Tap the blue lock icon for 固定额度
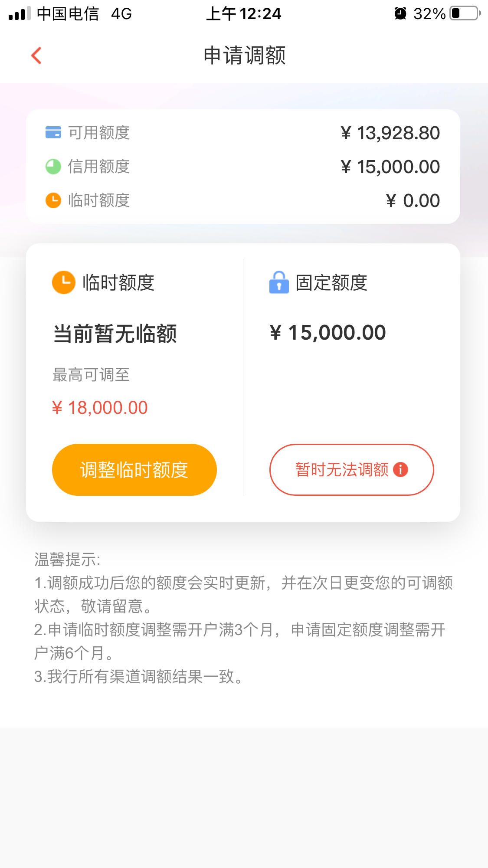Image resolution: width=488 pixels, height=868 pixels. coord(279,282)
